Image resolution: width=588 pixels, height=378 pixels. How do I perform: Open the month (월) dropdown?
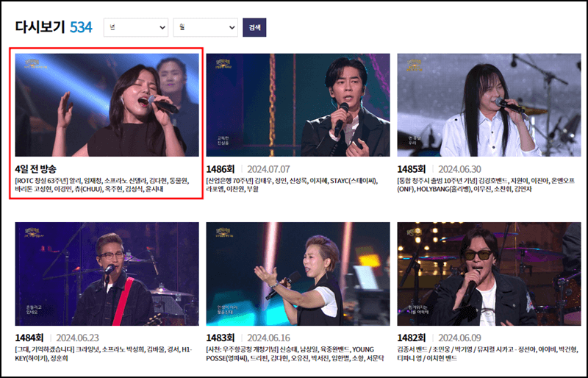click(x=206, y=27)
